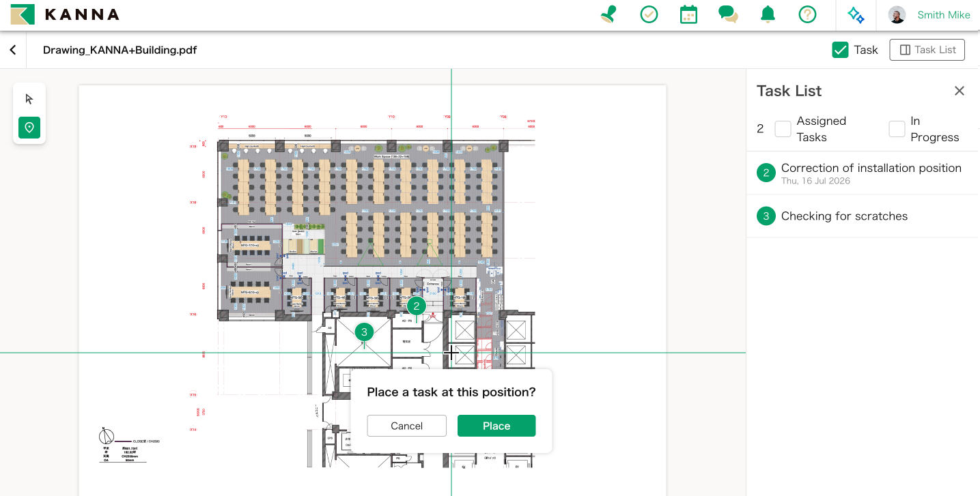Check the Assigned Tasks filter
The image size is (980, 496).
(x=783, y=129)
